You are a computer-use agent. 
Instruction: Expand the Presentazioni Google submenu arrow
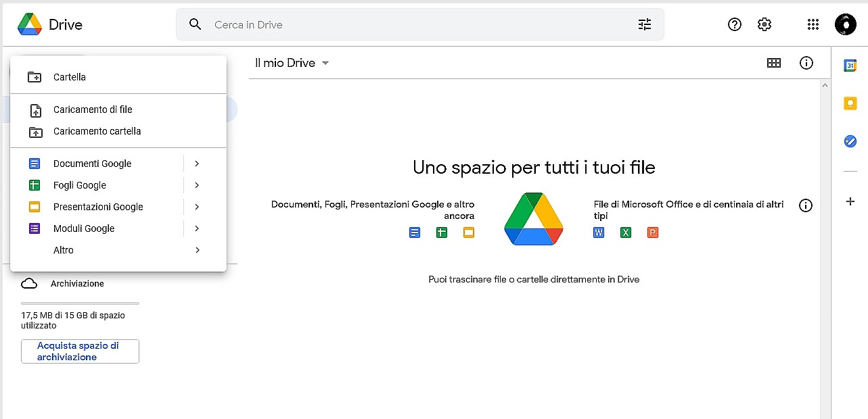click(197, 207)
